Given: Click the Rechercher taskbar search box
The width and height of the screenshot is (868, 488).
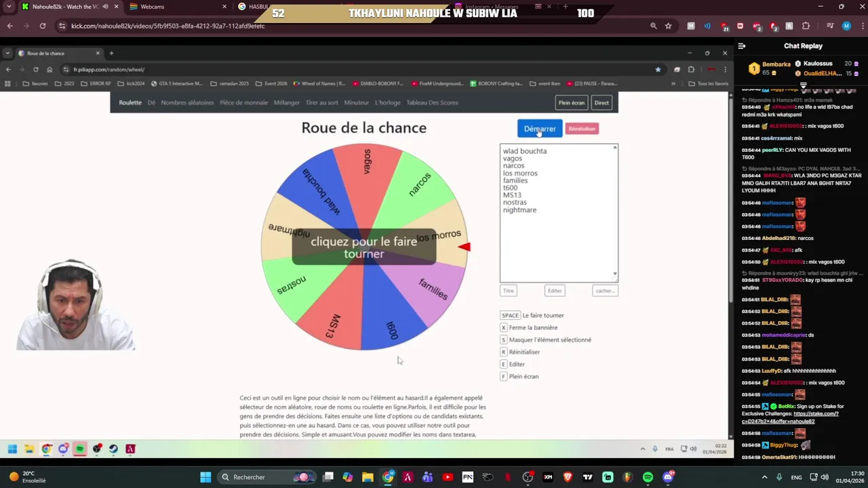Looking at the screenshot, I should click(267, 477).
